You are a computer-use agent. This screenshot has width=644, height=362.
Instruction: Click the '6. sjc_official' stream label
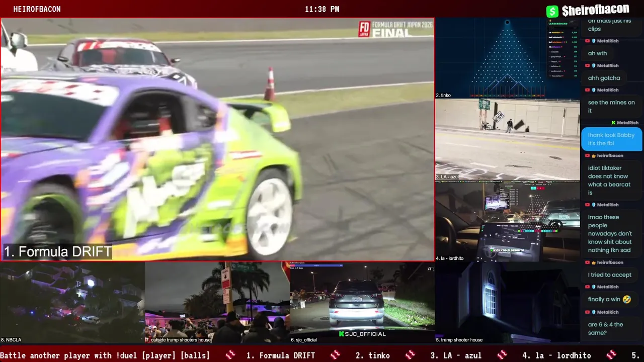tap(304, 340)
